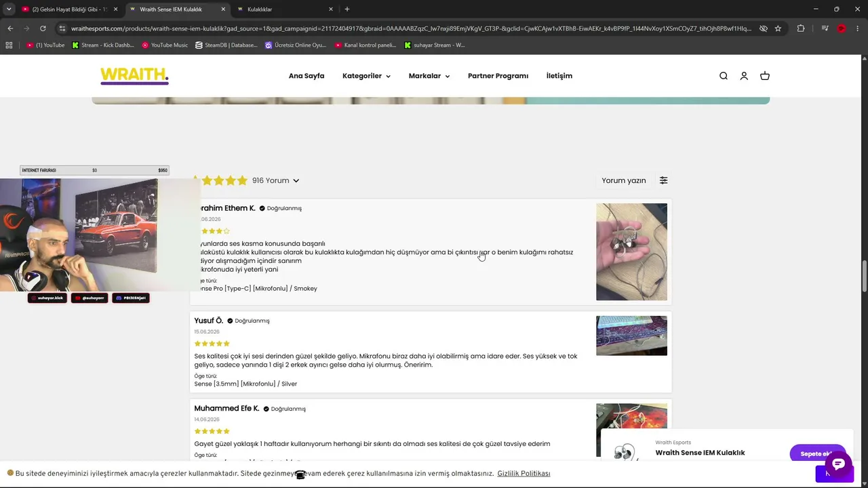The height and width of the screenshot is (488, 868).
Task: Open a new browser tab
Action: pyautogui.click(x=347, y=9)
